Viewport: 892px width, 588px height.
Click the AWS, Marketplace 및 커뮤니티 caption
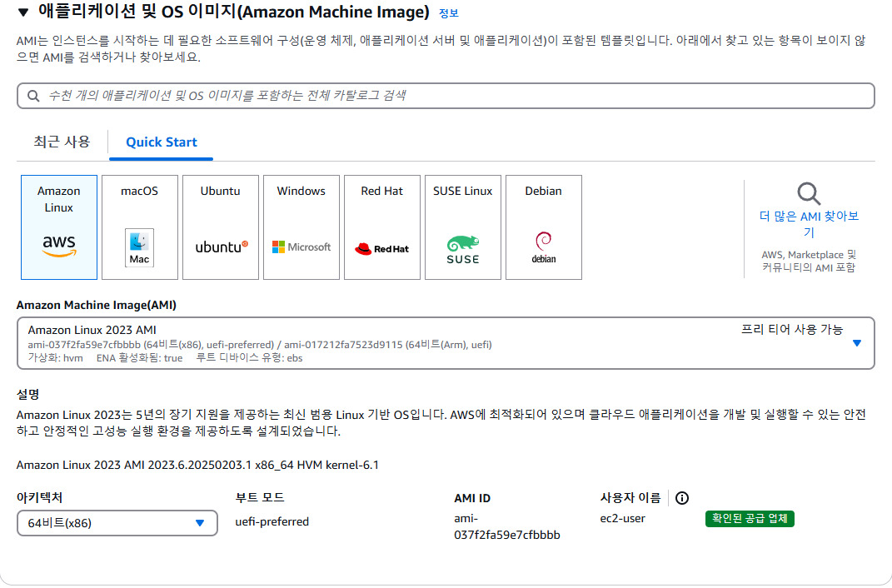809,261
